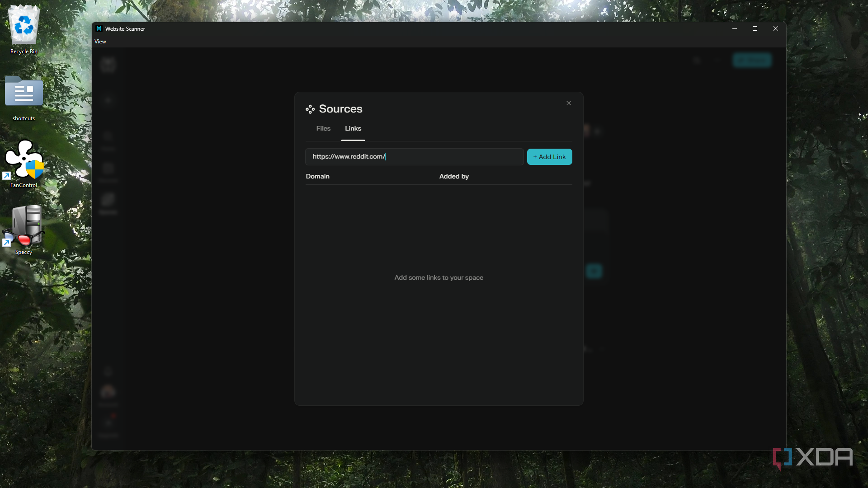Close the Website Scanner window
Screen dimensions: 868x488
(x=776, y=28)
